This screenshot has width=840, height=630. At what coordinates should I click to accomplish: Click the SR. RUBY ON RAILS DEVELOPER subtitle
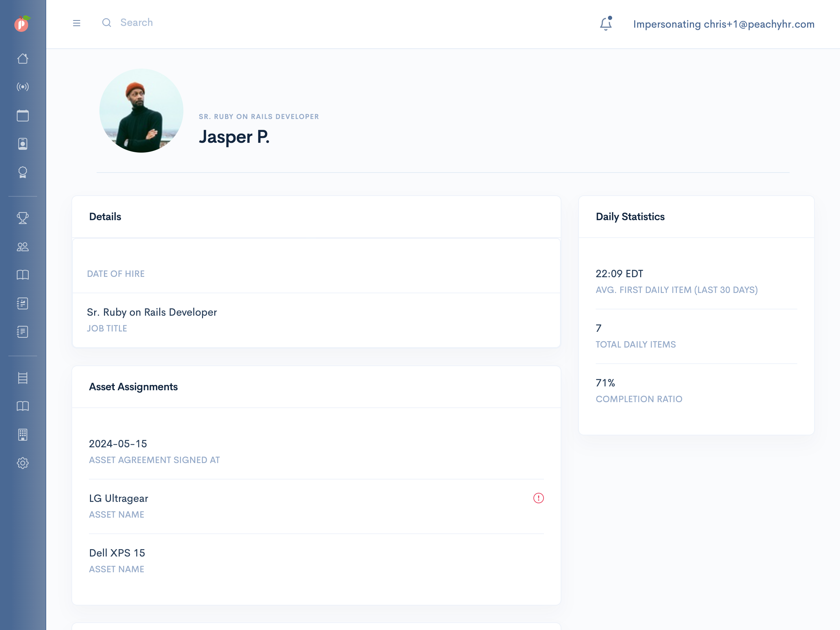259,117
